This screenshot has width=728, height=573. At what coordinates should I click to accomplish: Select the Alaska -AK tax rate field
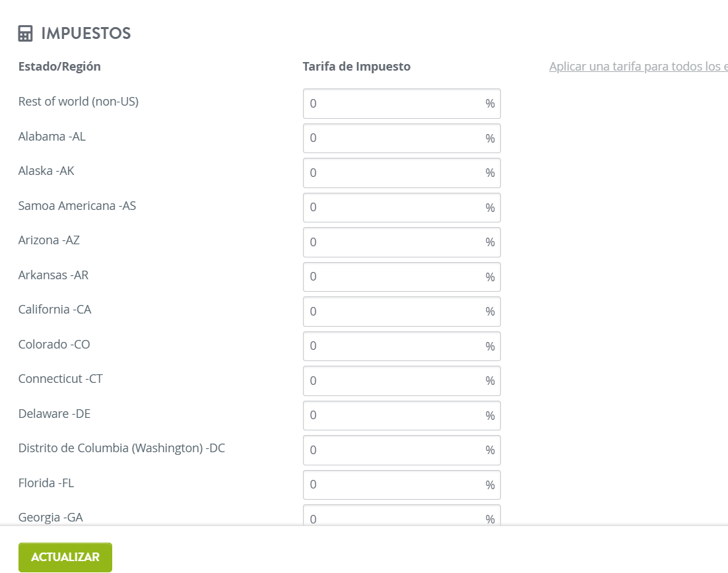(x=401, y=173)
